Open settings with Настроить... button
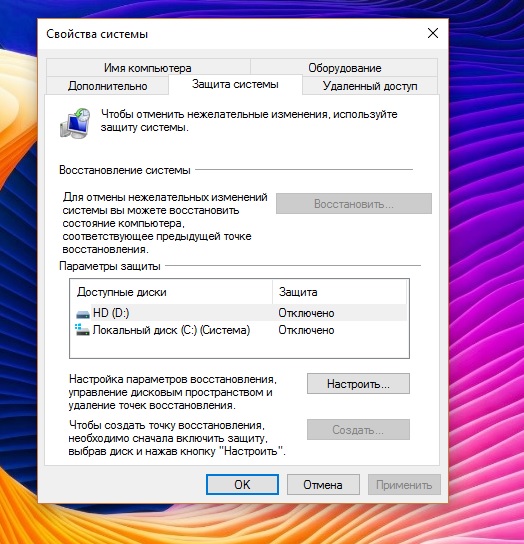 [x=358, y=384]
